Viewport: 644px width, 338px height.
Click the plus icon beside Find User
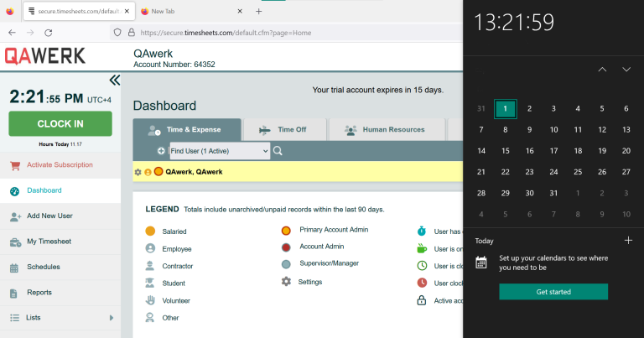click(x=161, y=151)
